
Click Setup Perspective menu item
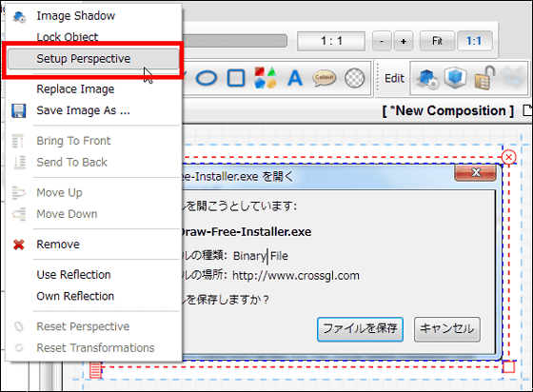93,59
